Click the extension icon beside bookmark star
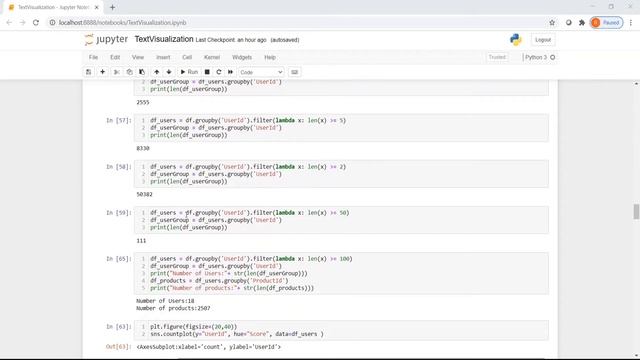The image size is (640, 360). pos(569,22)
